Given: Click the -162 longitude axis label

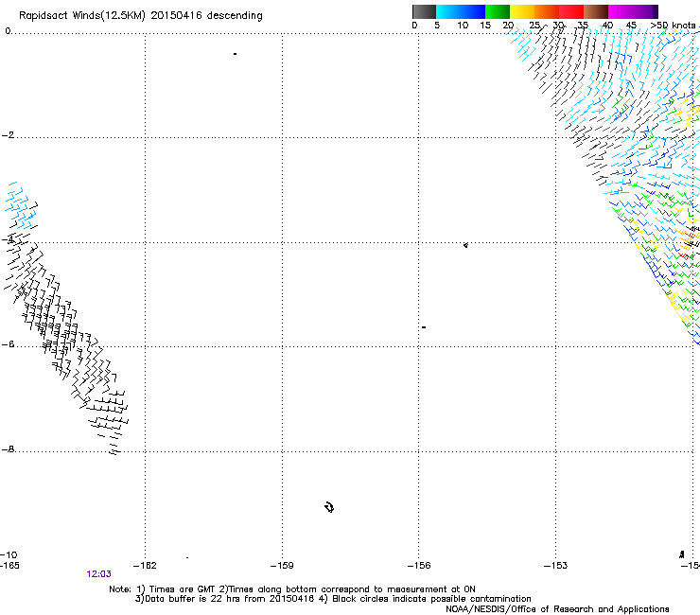Looking at the screenshot, I should pos(145,566).
